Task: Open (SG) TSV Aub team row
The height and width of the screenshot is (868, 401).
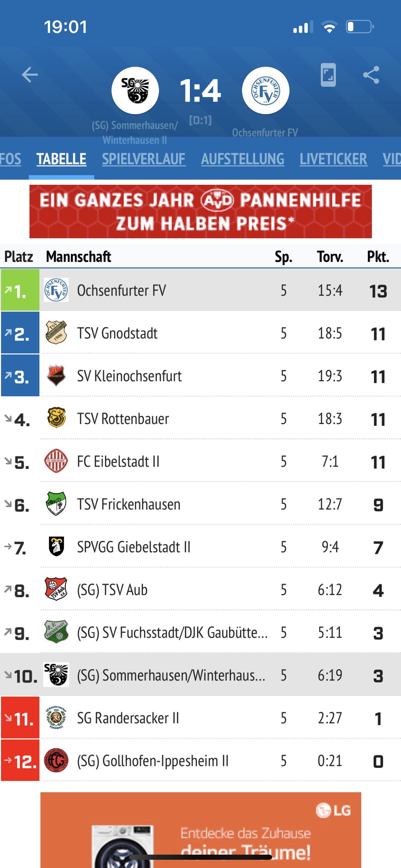Action: [200, 589]
